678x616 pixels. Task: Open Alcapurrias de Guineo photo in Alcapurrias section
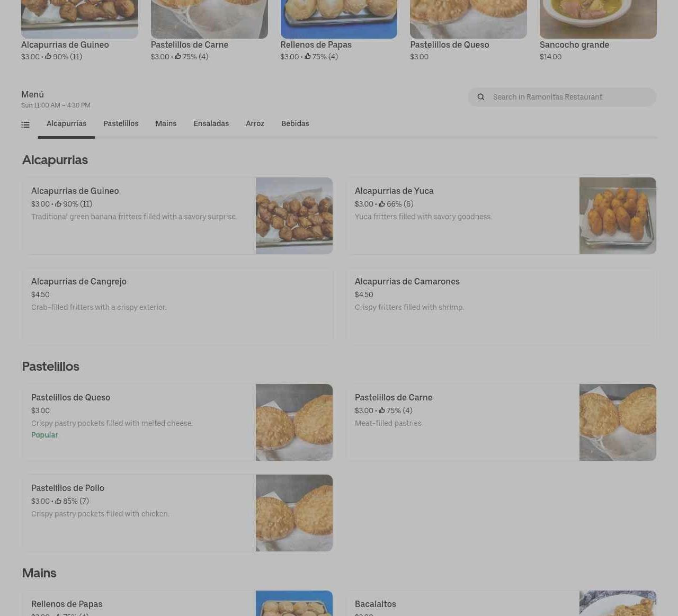point(294,216)
